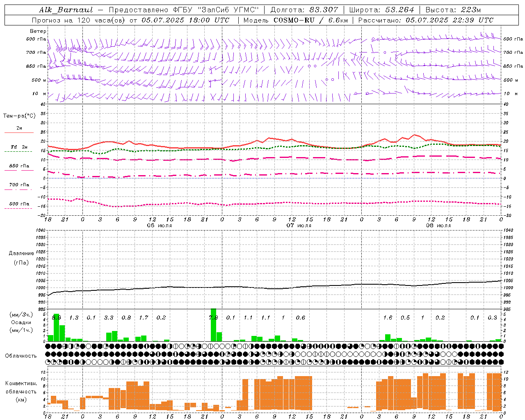Click the Прогноз на 120 часа(ов) text

78,20
